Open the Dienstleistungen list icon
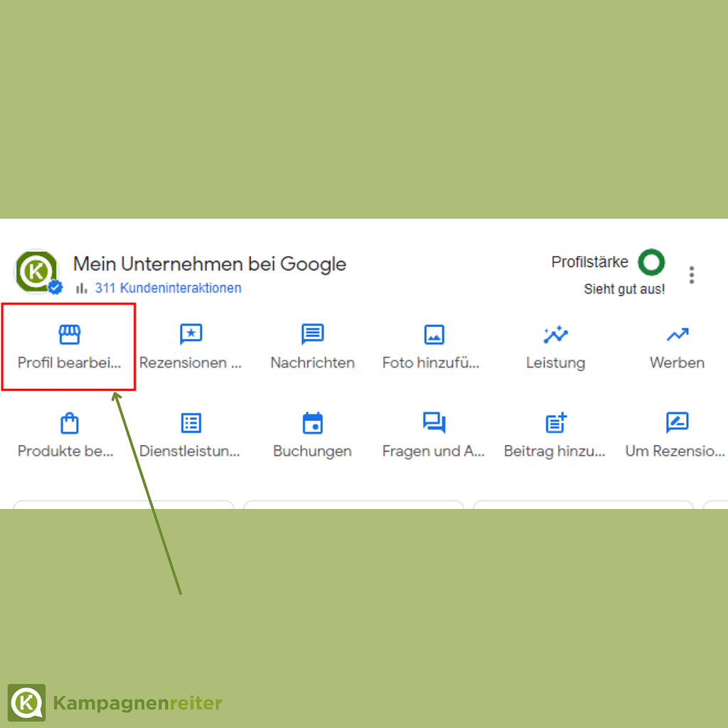728x728 pixels. (191, 423)
